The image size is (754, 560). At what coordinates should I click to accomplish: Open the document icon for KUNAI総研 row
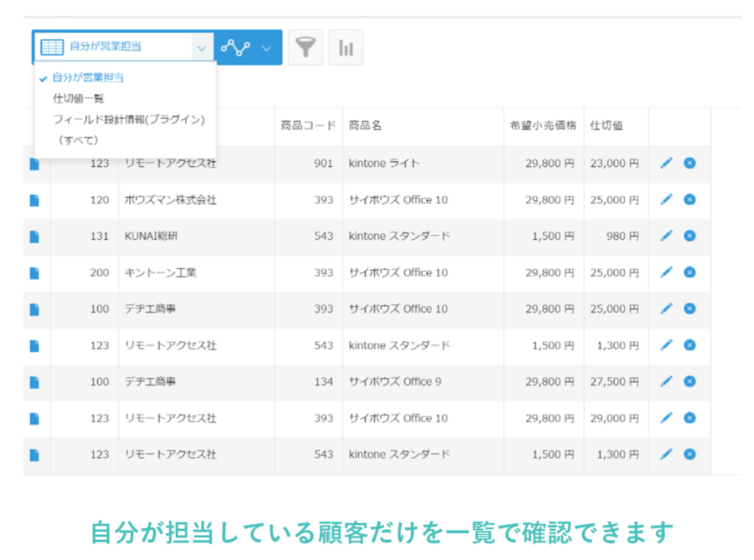pyautogui.click(x=34, y=237)
